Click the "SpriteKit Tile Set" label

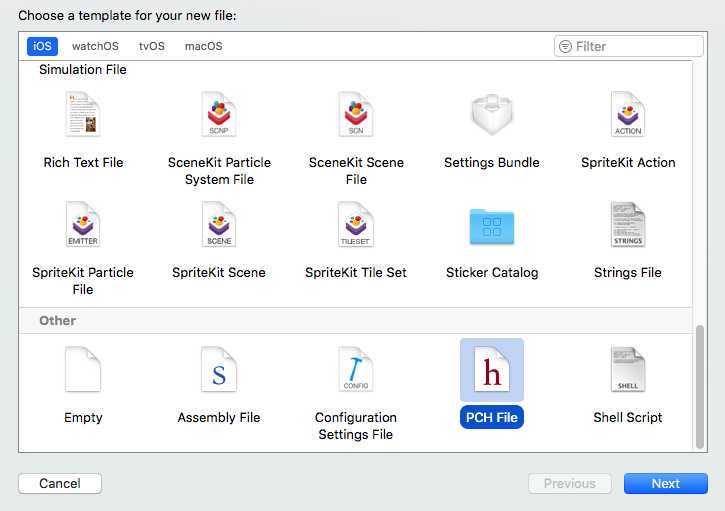356,272
